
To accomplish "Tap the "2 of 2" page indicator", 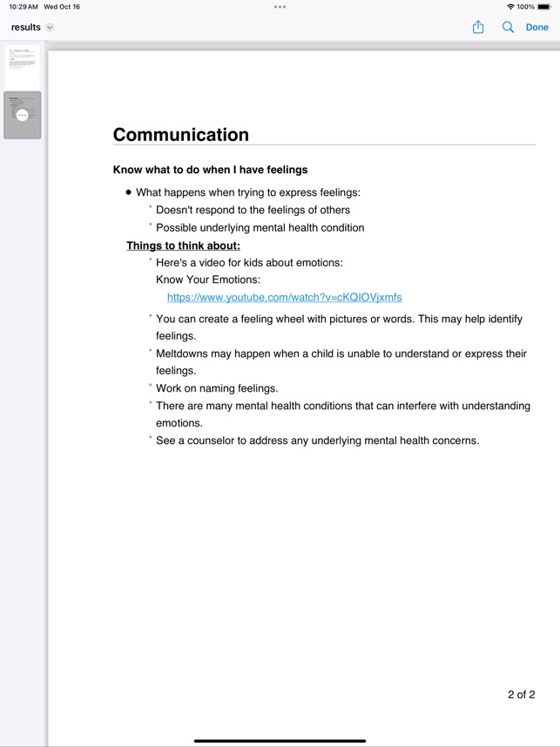I will [521, 694].
